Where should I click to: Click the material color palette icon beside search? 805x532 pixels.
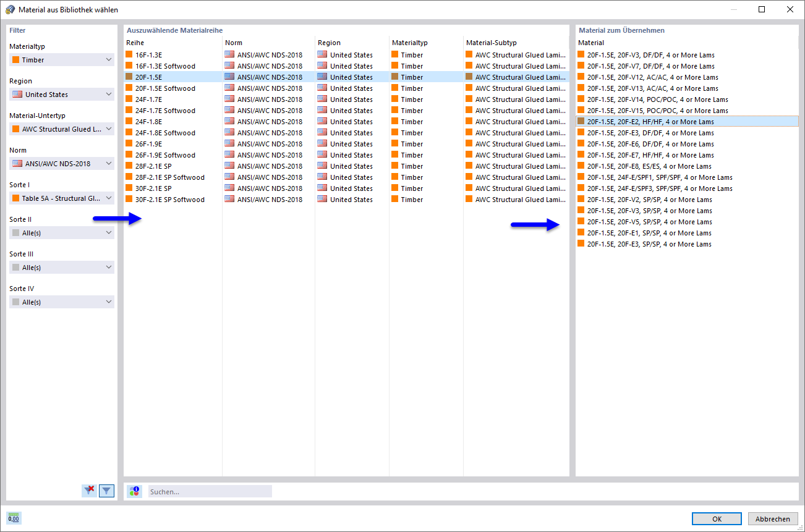point(134,492)
